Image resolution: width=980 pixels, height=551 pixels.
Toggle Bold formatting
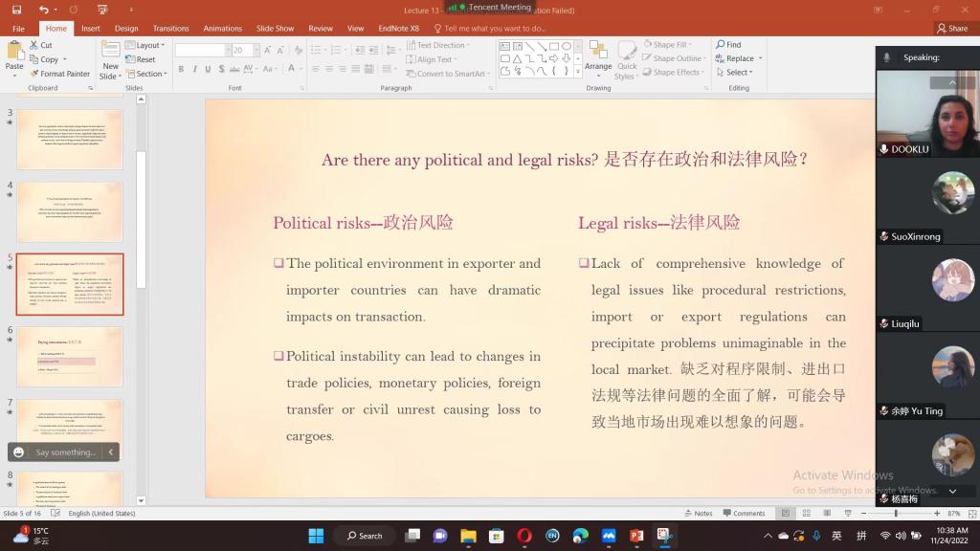tap(180, 69)
